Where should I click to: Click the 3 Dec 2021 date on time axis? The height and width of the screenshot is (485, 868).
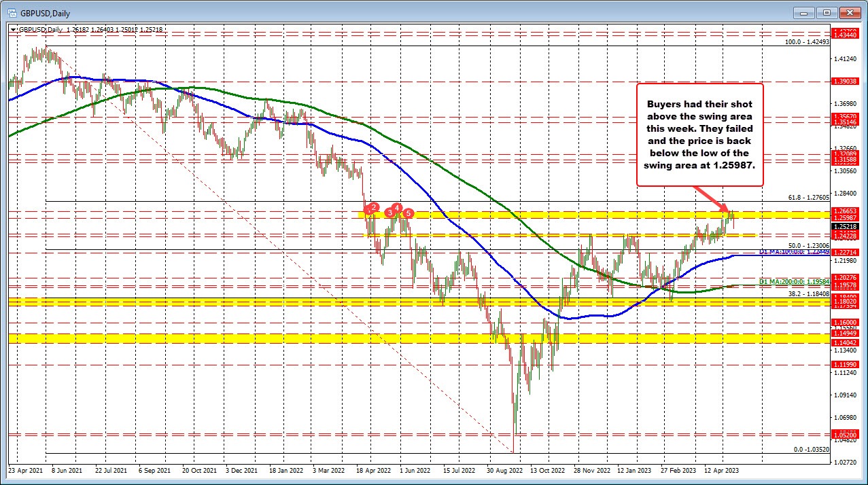tap(243, 469)
